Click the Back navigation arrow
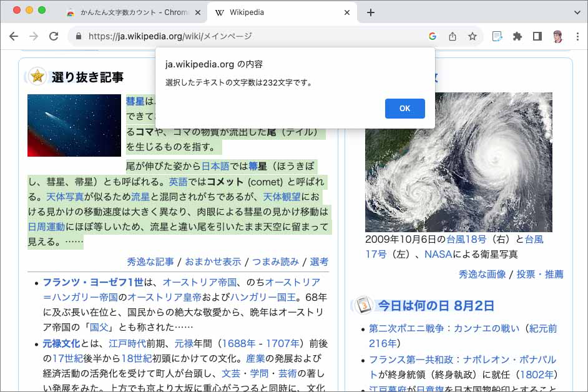The image size is (588, 392). point(14,37)
